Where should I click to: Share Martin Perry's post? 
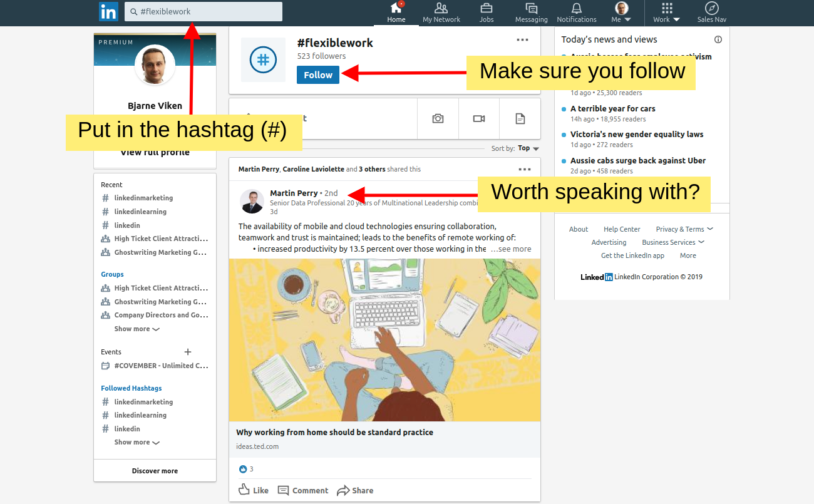coord(355,490)
